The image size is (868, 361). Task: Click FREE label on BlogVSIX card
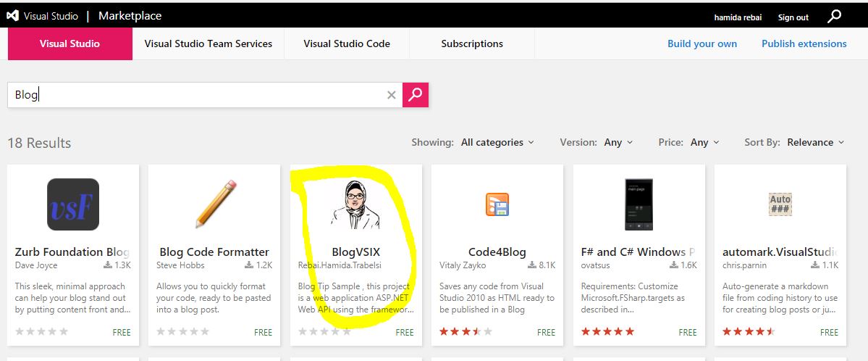tap(405, 332)
